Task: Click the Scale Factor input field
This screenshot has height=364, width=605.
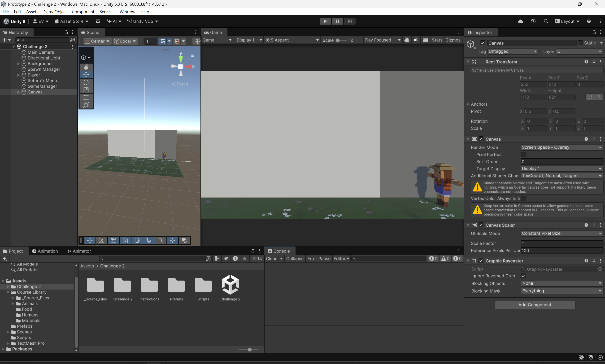Action: tap(561, 243)
